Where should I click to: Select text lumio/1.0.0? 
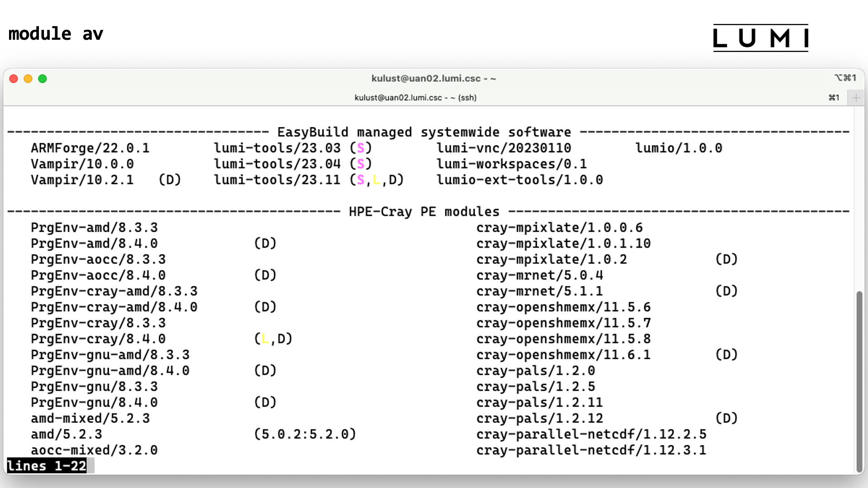tap(679, 148)
